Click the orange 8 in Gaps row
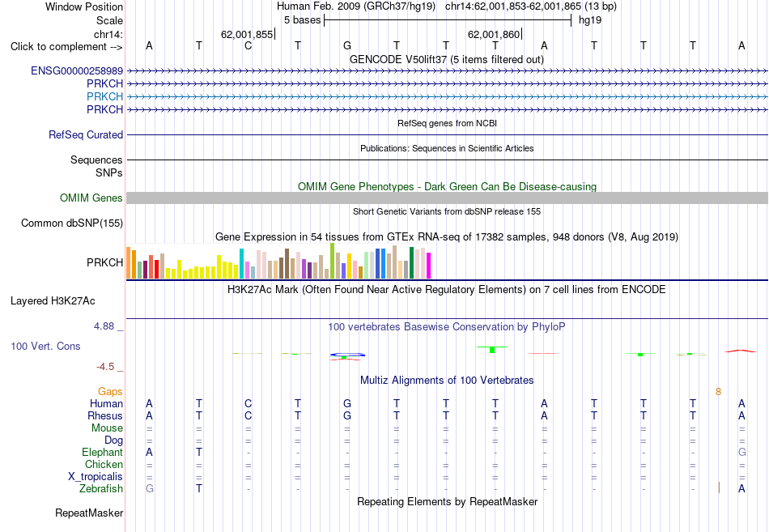 pyautogui.click(x=719, y=392)
